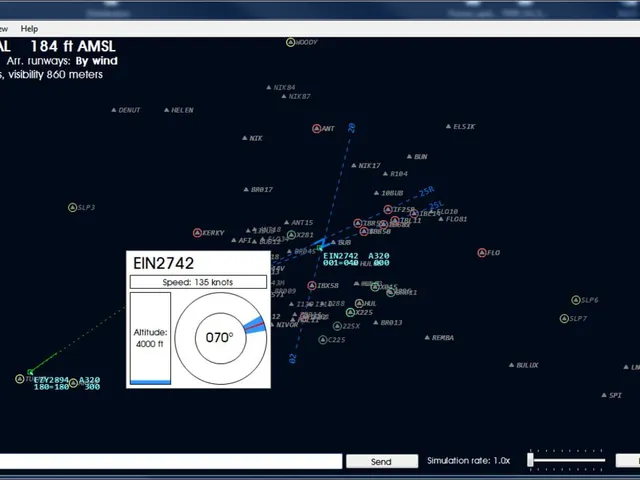Click the altitude bar showing 4000 ft
640x480 pixels.
(x=150, y=338)
